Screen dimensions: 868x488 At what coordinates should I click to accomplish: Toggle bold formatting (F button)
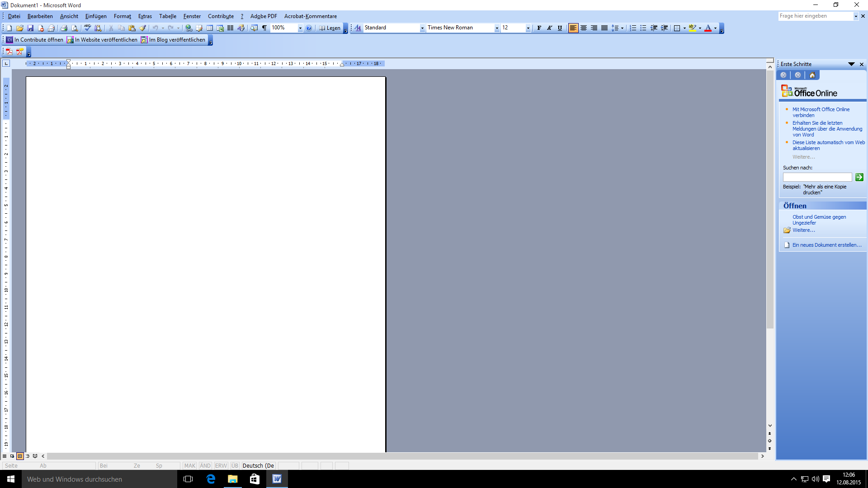coord(539,28)
